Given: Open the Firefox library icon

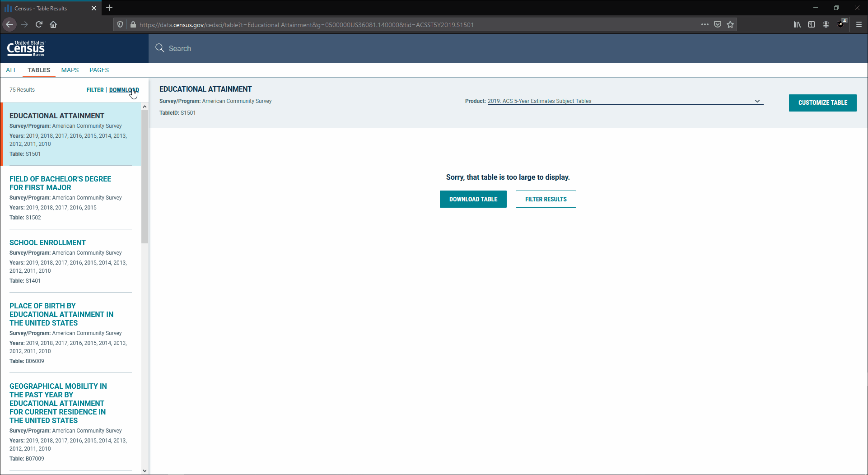Looking at the screenshot, I should click(x=797, y=24).
